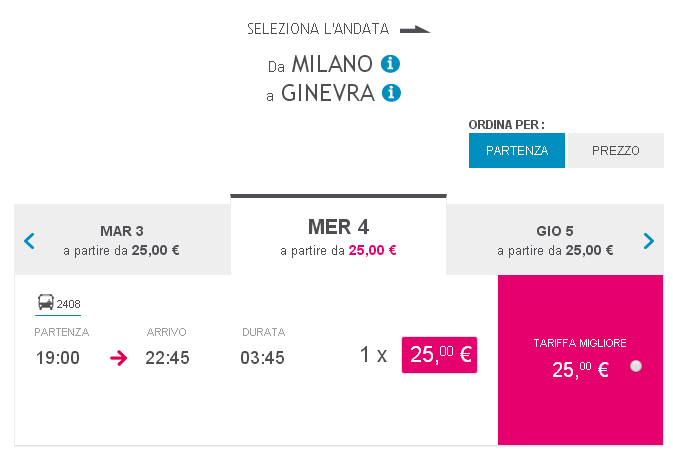Click the 03:45 trip duration
Image resolution: width=673 pixels, height=457 pixels.
click(262, 358)
